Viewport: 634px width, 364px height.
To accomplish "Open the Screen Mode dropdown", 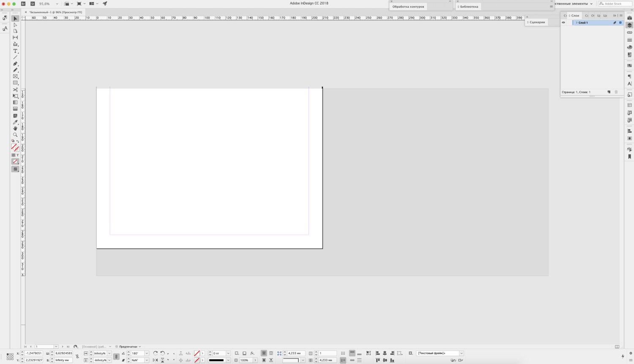I will pos(80,4).
